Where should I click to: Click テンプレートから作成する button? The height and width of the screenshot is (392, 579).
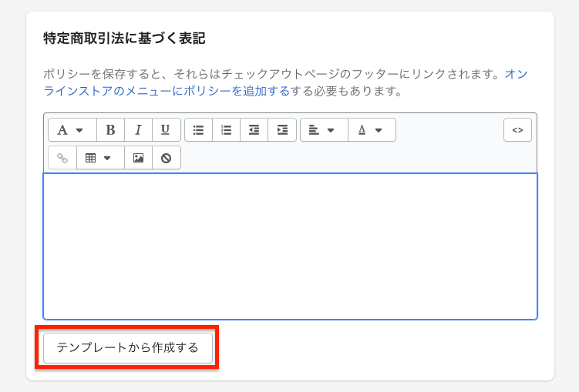(128, 348)
